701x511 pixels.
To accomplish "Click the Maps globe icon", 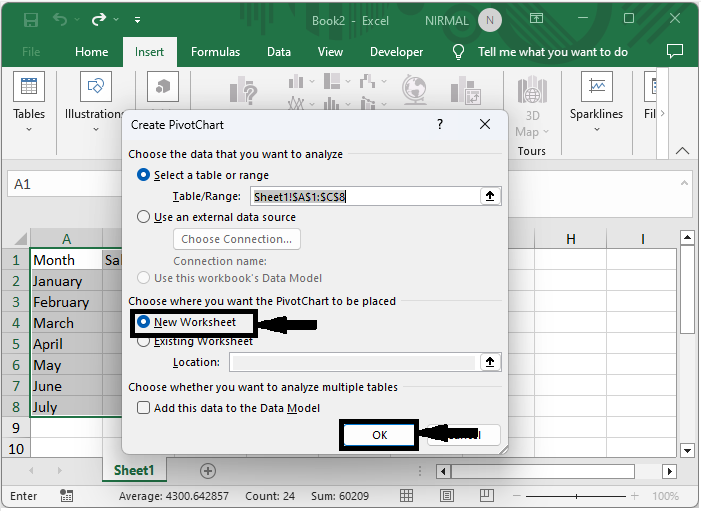I will pos(414,89).
